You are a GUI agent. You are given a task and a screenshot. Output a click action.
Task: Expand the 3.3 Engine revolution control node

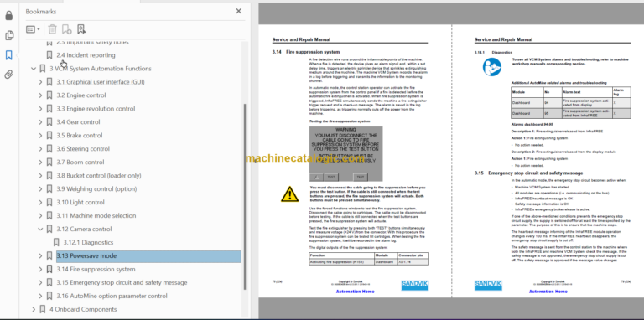(40, 109)
